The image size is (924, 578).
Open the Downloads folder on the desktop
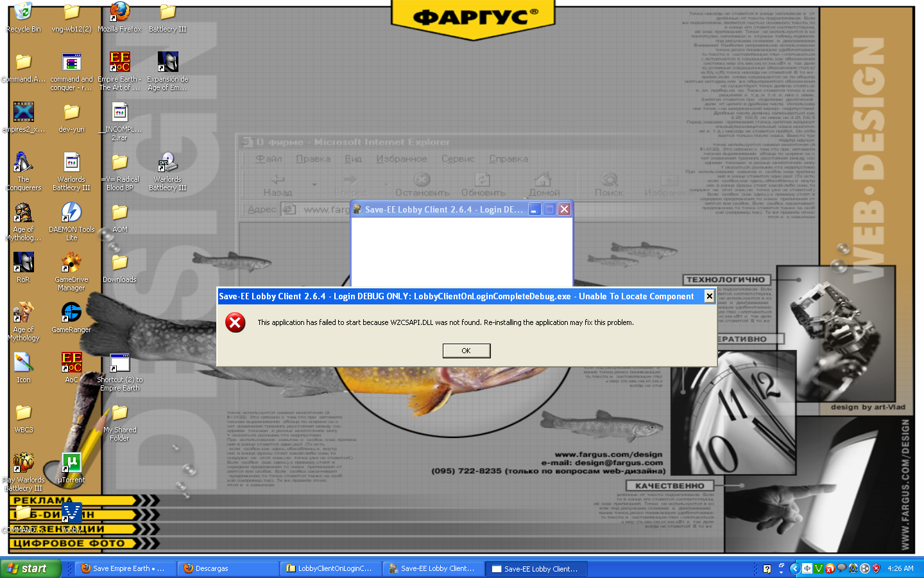click(x=119, y=263)
